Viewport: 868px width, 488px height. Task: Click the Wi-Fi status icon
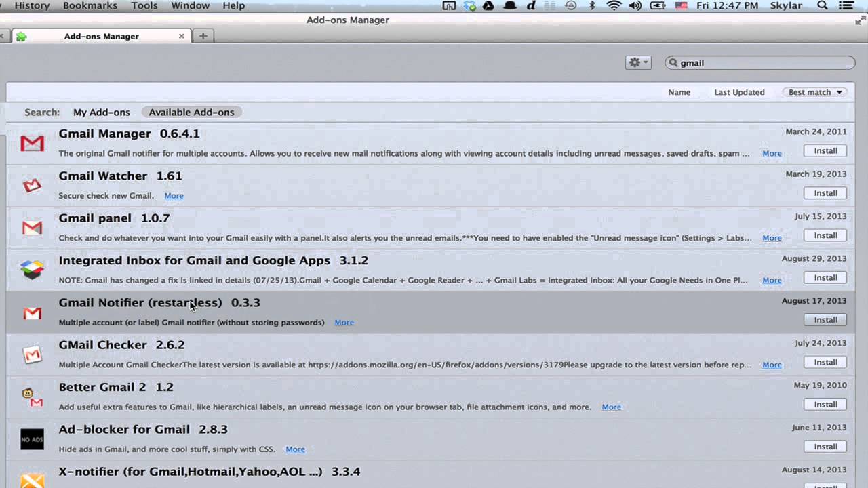(x=614, y=5)
